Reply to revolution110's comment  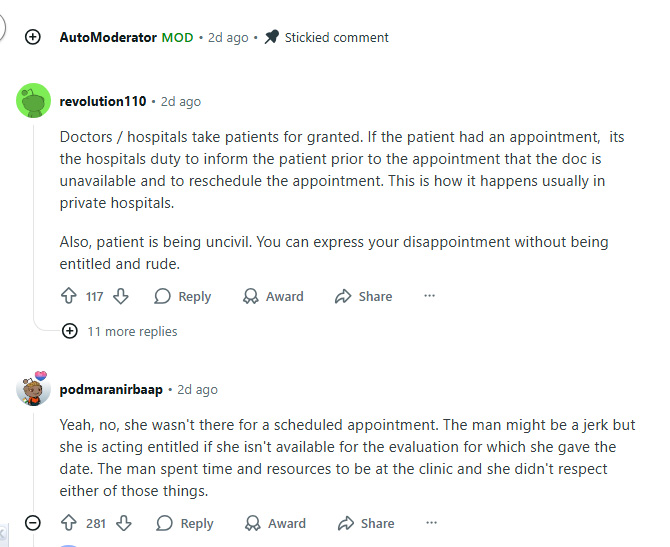coord(183,296)
